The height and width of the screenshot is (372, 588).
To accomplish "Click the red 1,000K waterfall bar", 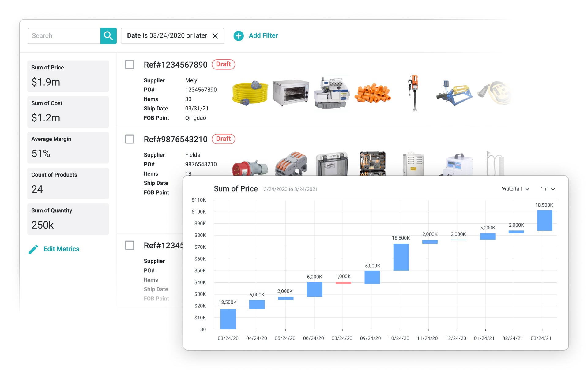I will coord(343,283).
